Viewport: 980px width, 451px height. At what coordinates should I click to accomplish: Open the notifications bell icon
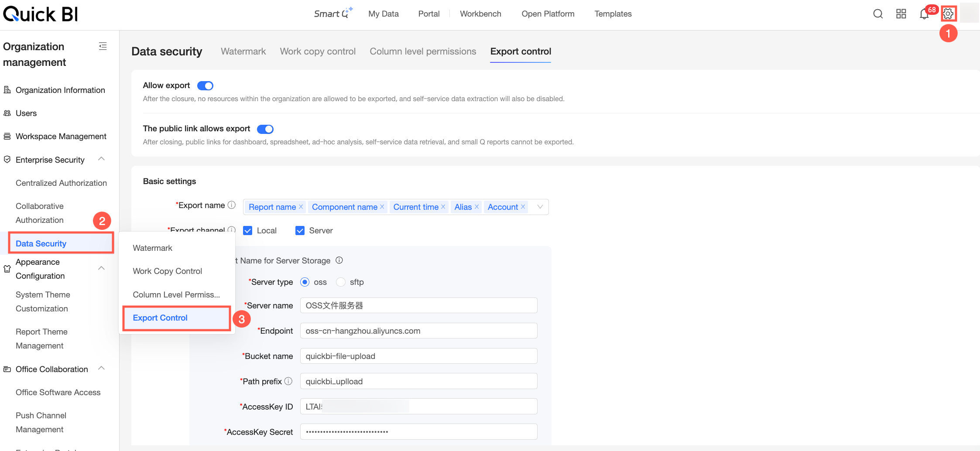pyautogui.click(x=924, y=14)
